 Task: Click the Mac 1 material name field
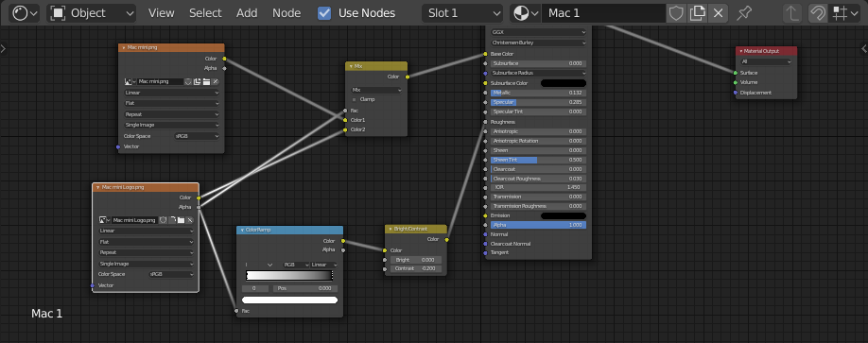[x=603, y=12]
